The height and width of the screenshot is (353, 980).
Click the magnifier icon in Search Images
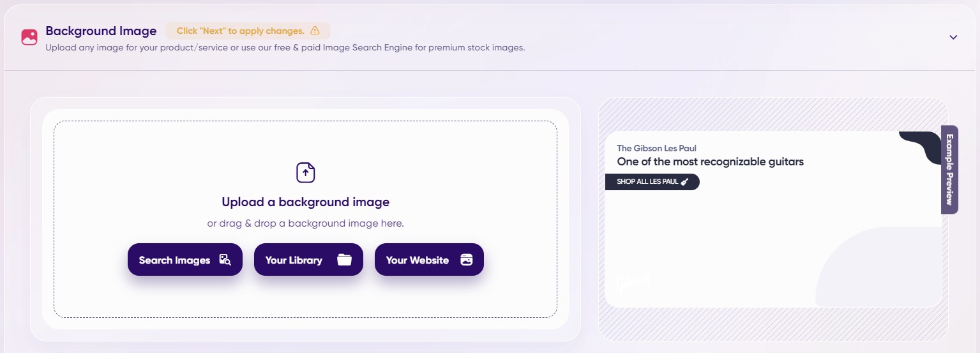225,260
